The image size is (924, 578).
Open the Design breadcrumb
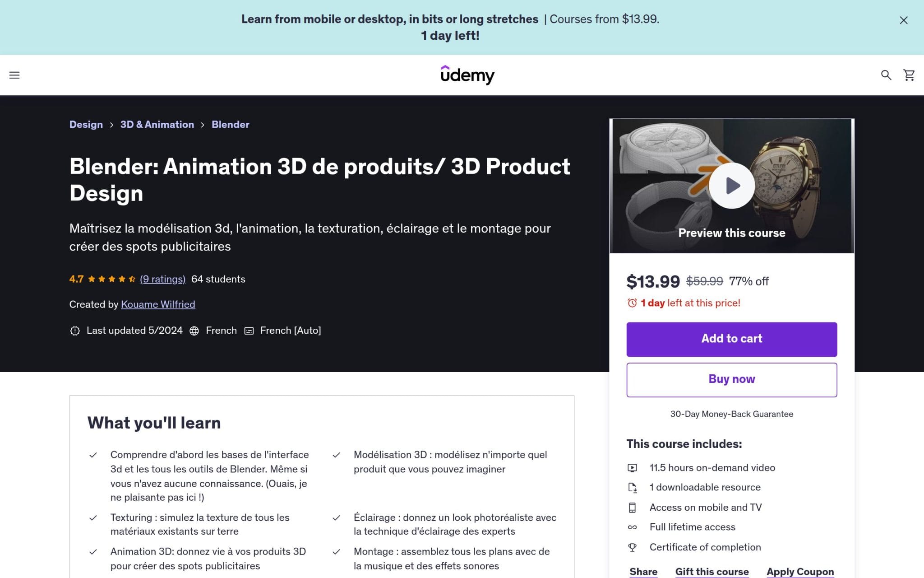pos(86,125)
